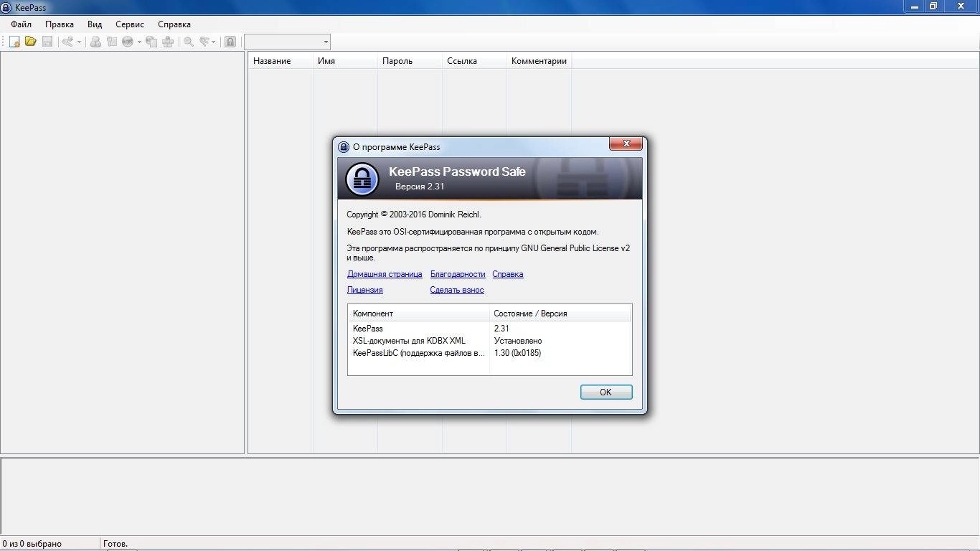Open the Благодарности link
Viewport: 980px width, 551px height.
click(x=458, y=274)
